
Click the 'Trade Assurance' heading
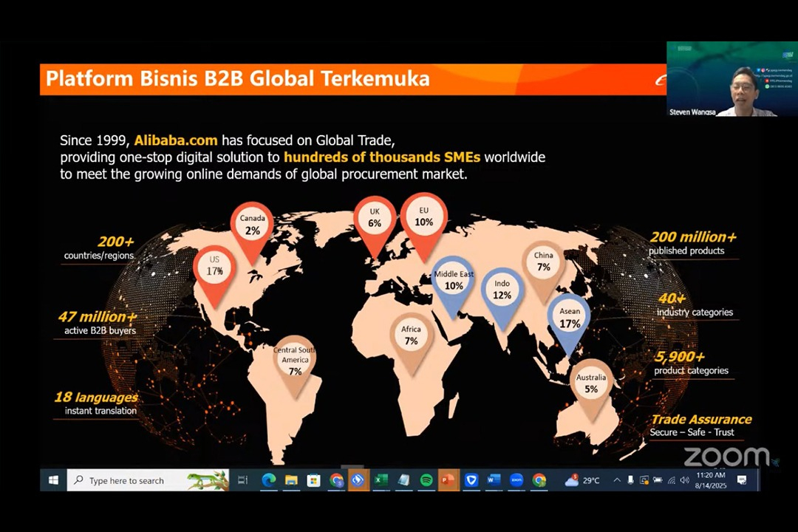(701, 419)
